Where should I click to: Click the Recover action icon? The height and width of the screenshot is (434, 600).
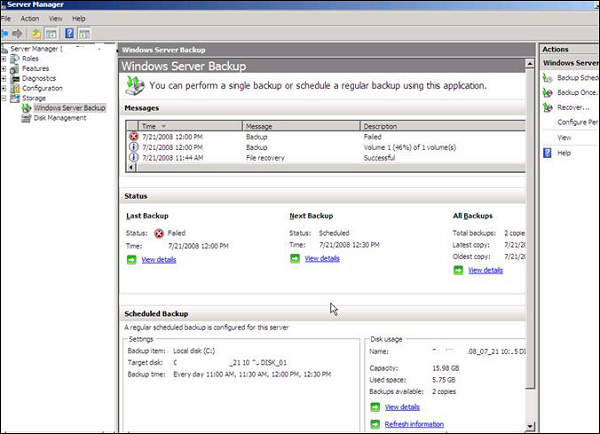547,107
